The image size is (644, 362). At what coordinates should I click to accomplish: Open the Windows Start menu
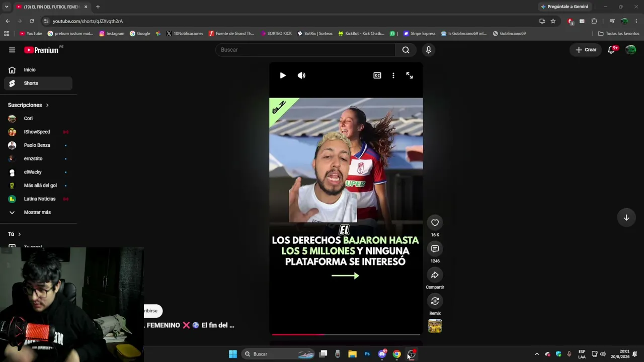tap(233, 354)
